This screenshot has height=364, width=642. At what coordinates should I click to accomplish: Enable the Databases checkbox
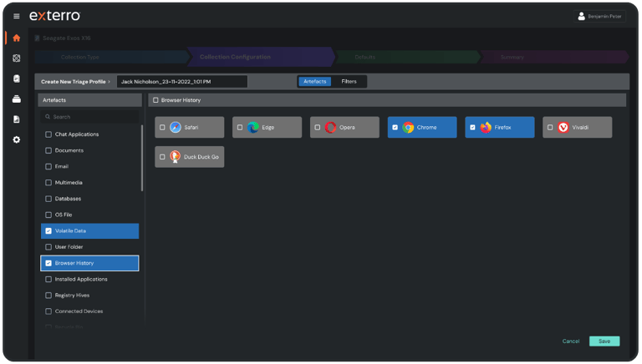tap(48, 199)
